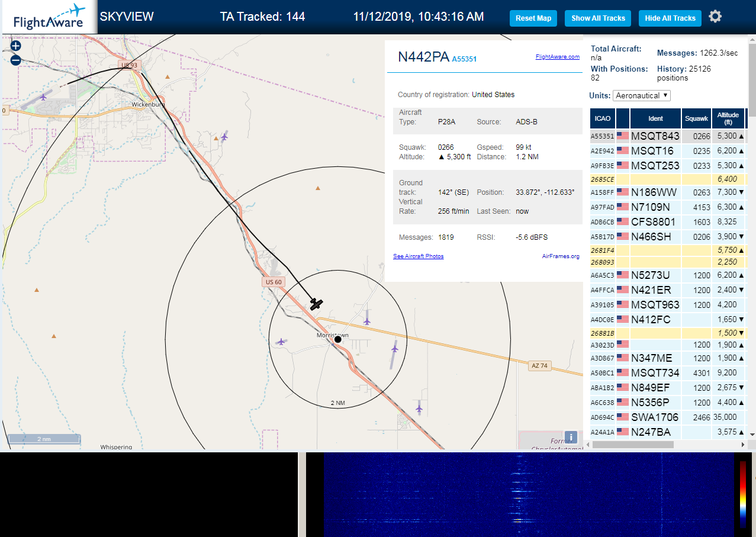
Task: Click scrollbar right arrow under table
Action: coord(744,444)
